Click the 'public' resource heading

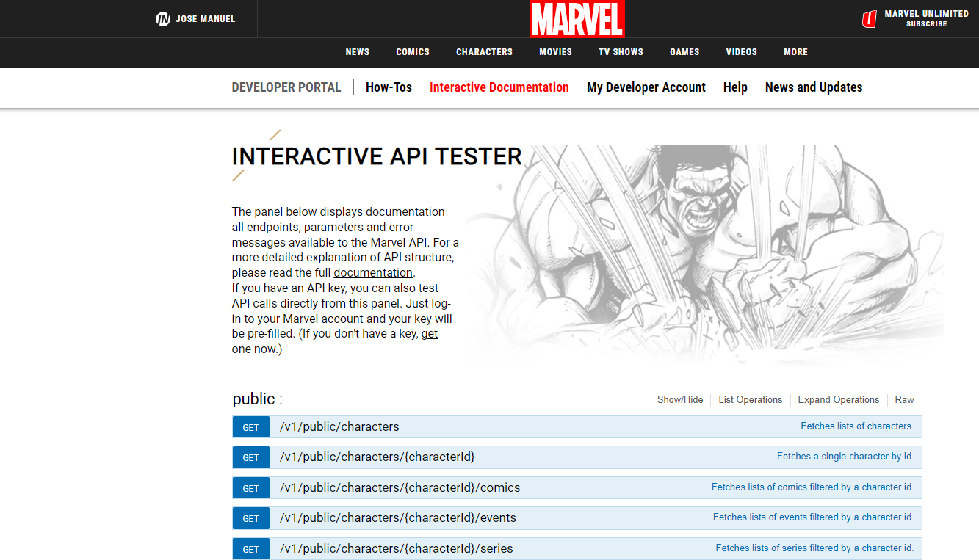pyautogui.click(x=253, y=399)
